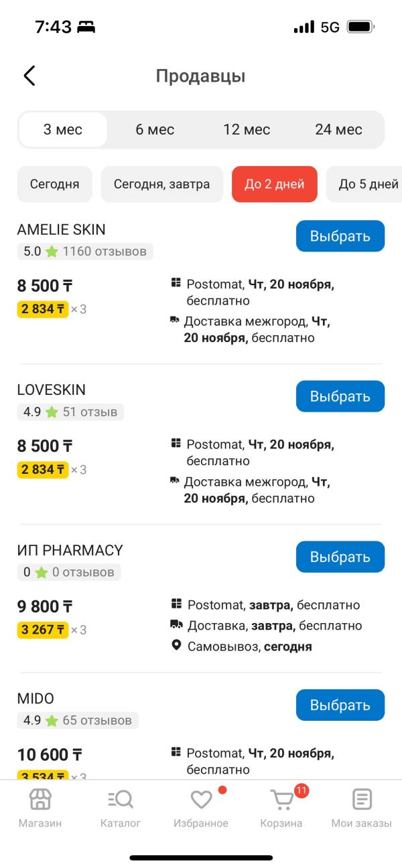The height and width of the screenshot is (868, 402).
Task: Filter delivery by Сегодня
Action: [54, 184]
